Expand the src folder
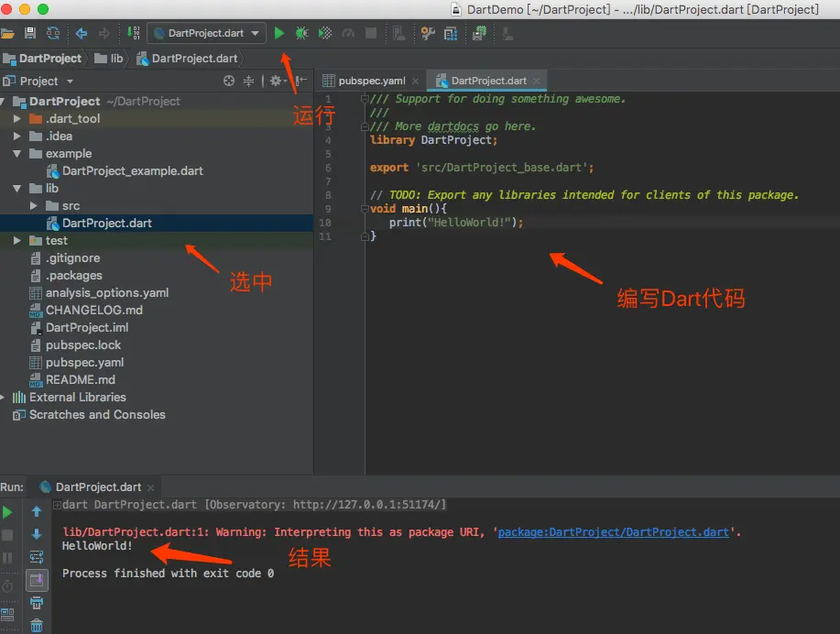 click(x=34, y=206)
